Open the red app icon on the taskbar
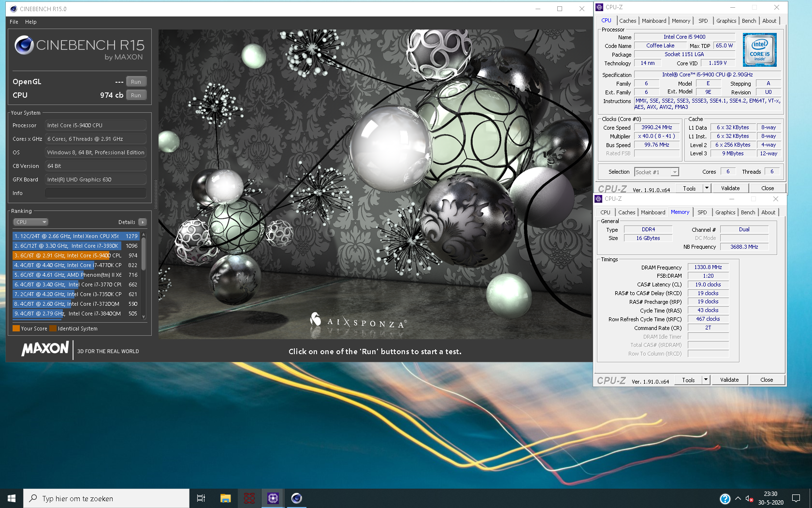 249,498
